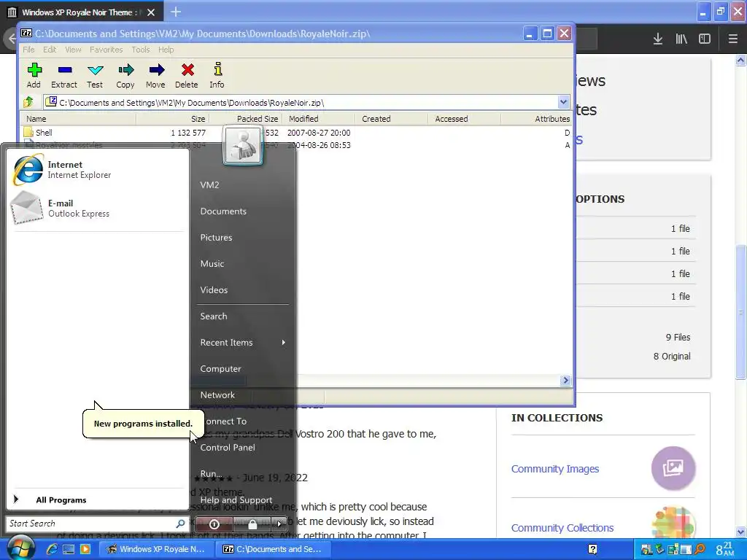Viewport: 747px width, 560px height.
Task: Open the browser library icon
Action: 681,39
